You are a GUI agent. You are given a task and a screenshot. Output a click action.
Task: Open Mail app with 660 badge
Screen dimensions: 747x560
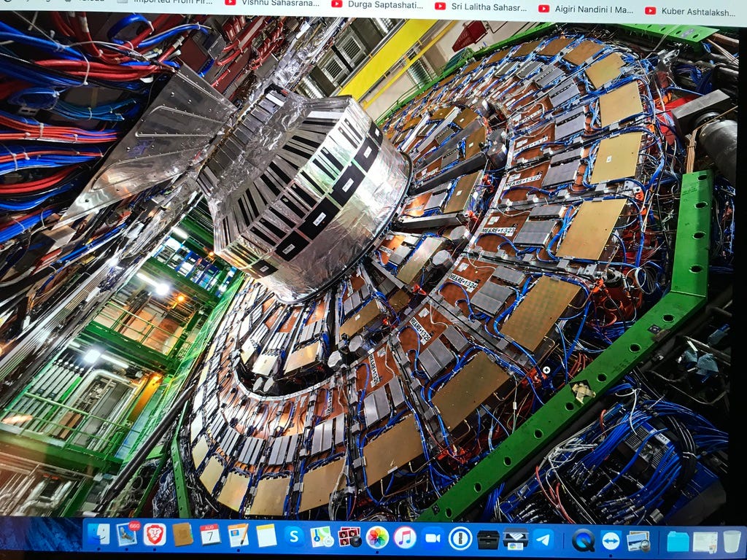(127, 534)
